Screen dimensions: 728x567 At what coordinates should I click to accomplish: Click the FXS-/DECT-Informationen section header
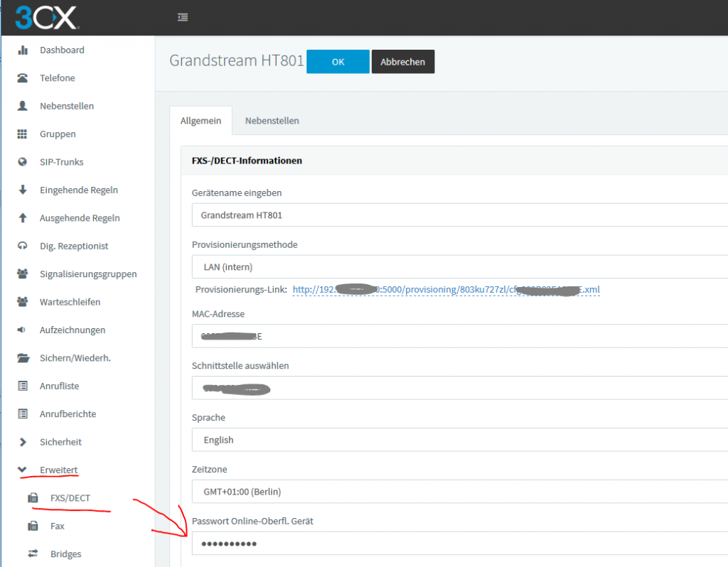[x=247, y=161]
